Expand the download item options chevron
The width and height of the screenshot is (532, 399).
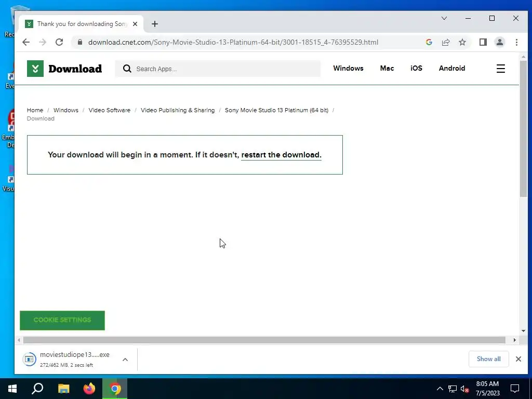[125, 360]
